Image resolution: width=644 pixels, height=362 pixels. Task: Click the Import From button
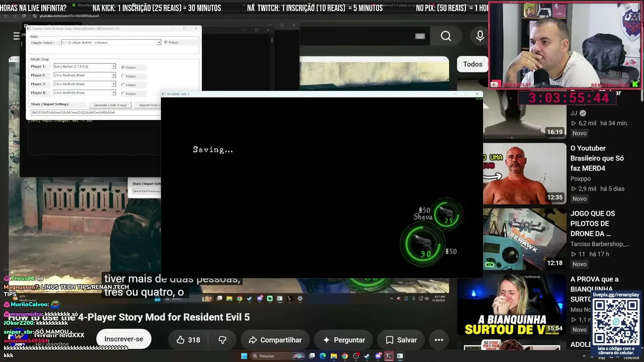point(148,105)
